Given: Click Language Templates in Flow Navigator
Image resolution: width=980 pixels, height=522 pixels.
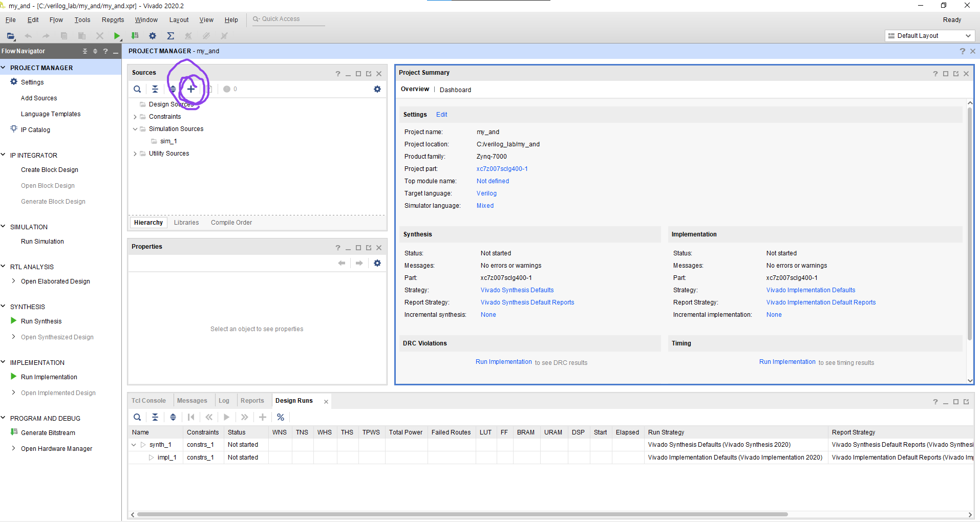Looking at the screenshot, I should coord(51,114).
